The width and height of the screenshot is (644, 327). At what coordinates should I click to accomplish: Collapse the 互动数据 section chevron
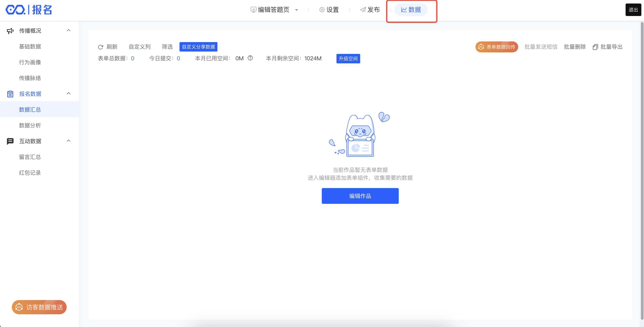click(69, 141)
